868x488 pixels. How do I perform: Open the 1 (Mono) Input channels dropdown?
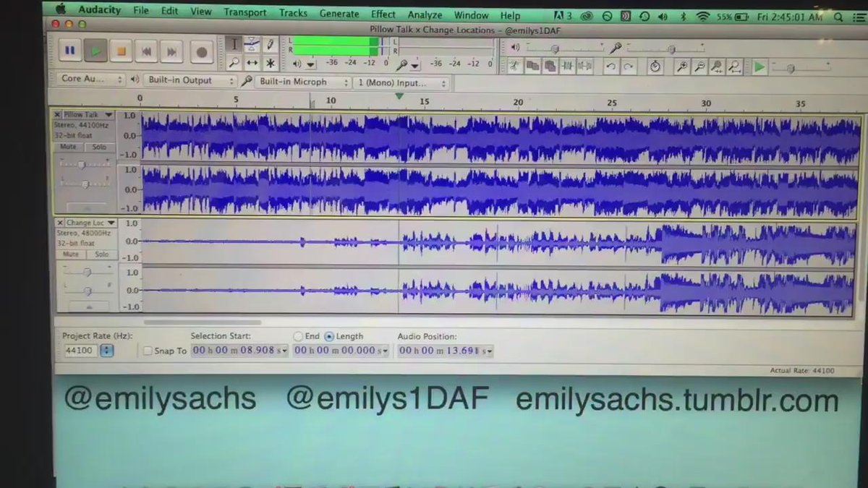pos(401,83)
